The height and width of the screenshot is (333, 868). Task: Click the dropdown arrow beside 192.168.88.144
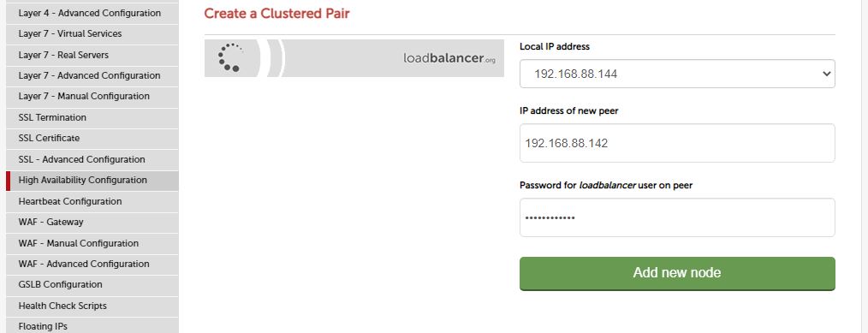[x=826, y=74]
